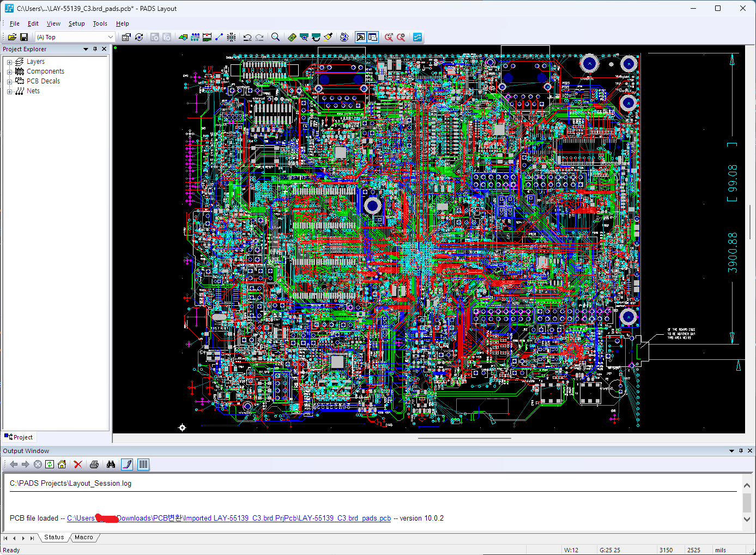756x555 pixels.
Task: Click the Output Window vertical scrollbar down arrow
Action: click(747, 520)
